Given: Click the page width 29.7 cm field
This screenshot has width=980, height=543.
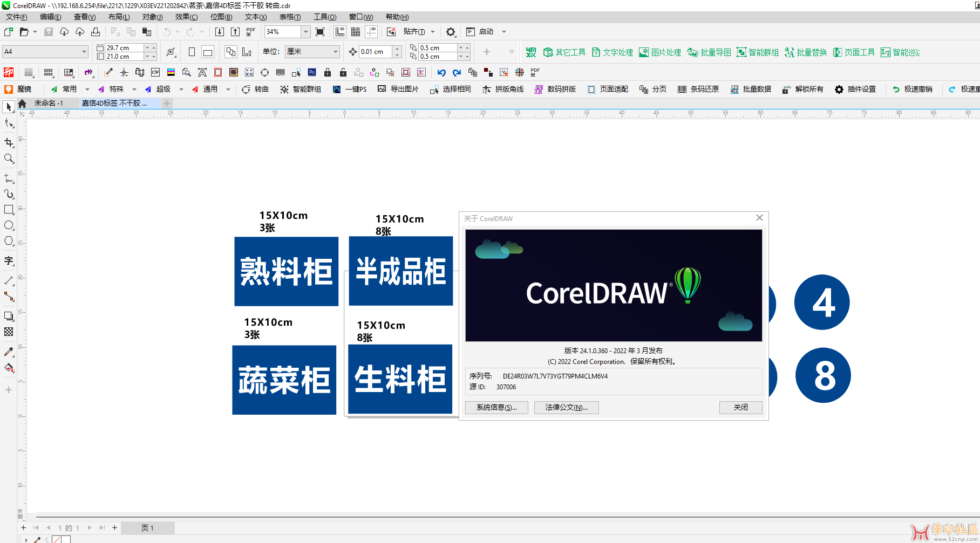Looking at the screenshot, I should (124, 47).
